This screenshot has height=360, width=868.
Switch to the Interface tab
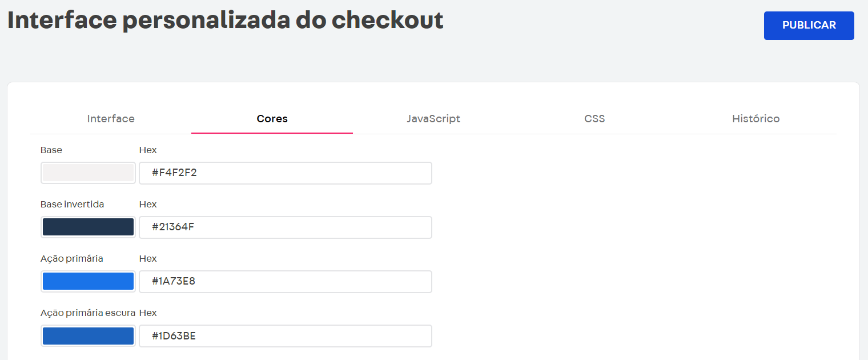[x=111, y=118]
